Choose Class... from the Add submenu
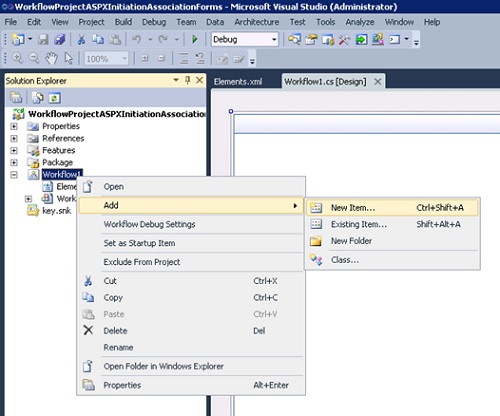Image resolution: width=500 pixels, height=416 pixels. pos(392,260)
